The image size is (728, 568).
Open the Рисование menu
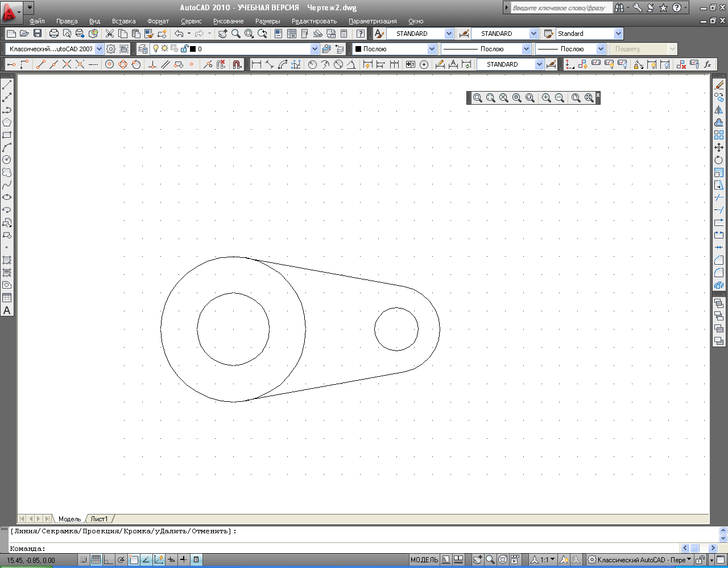click(x=229, y=21)
